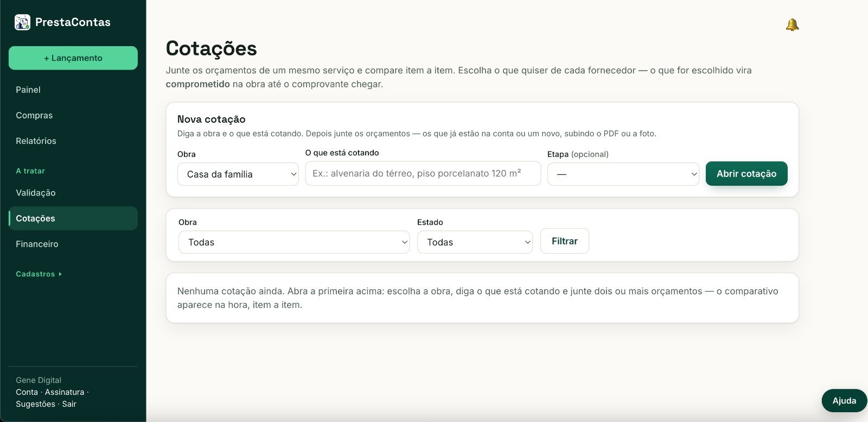Screen dimensions: 868x422
Task: Open the Obra filter dropdown set to Todas
Action: (x=294, y=242)
